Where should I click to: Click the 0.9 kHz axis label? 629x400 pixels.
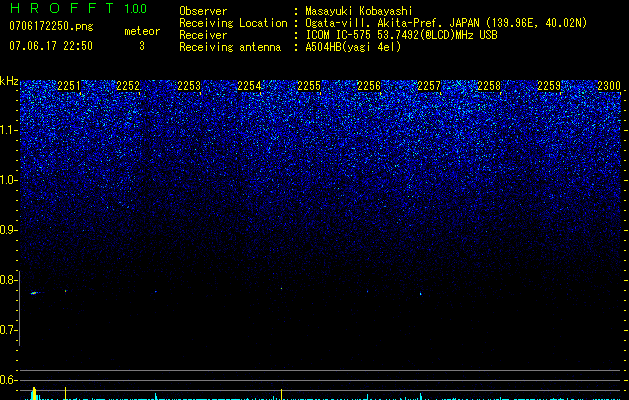coord(9,230)
